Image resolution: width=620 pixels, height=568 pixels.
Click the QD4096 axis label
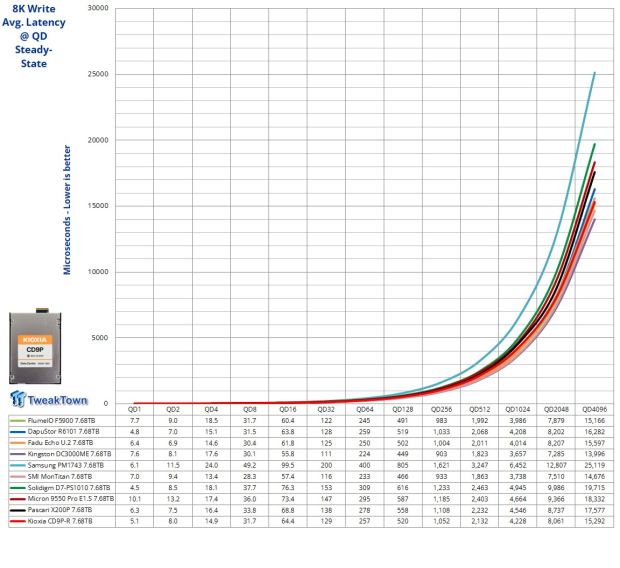594,409
